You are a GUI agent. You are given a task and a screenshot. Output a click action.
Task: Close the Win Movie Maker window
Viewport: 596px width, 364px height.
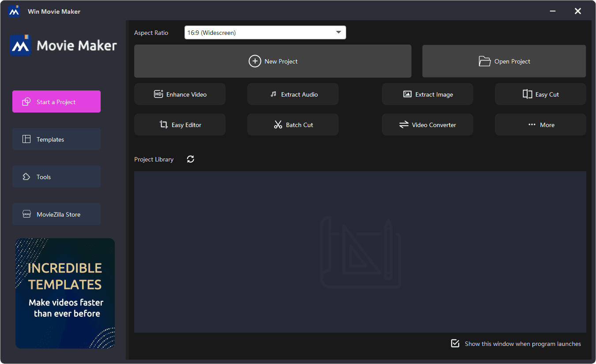click(577, 11)
